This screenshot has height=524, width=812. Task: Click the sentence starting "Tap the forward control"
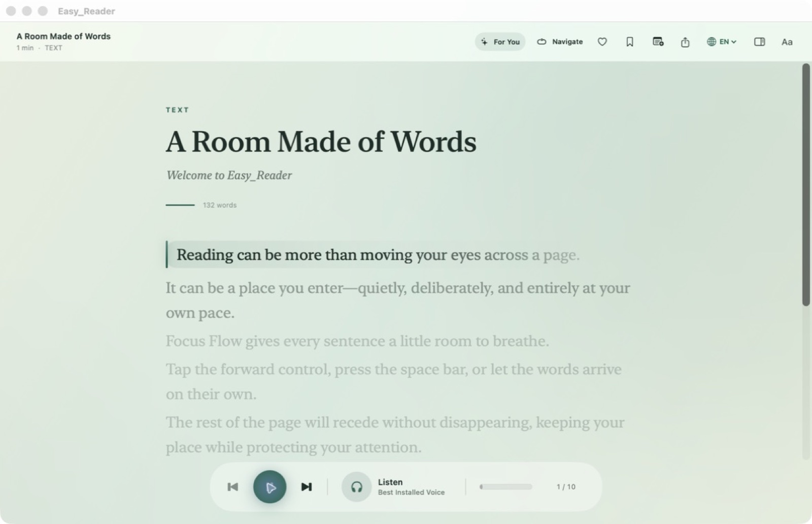(394, 381)
